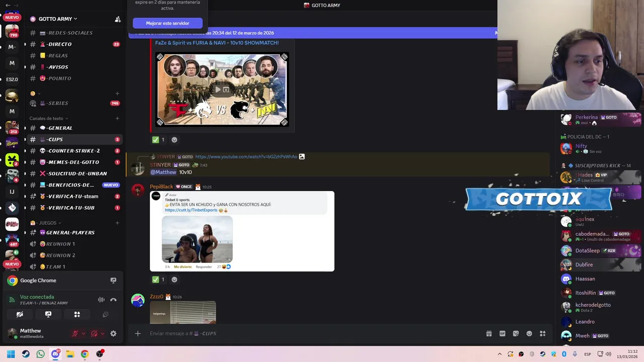Open apps launcher in message bar
Viewport: 644px width, 362px height.
543,333
